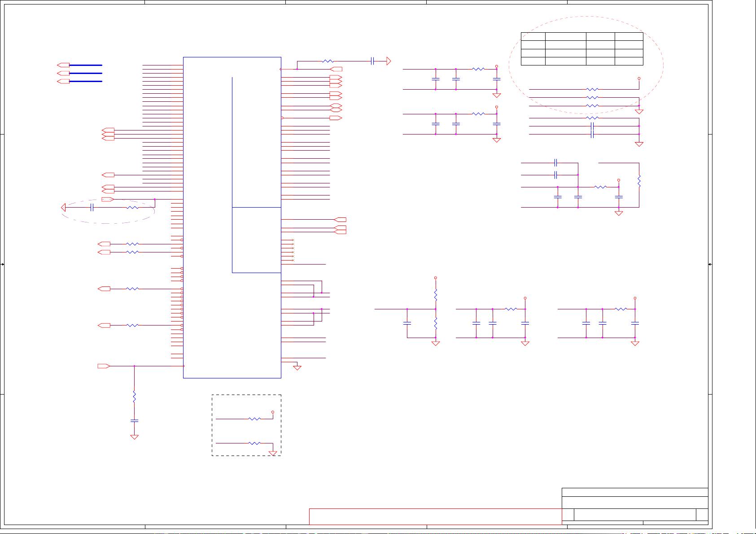The height and width of the screenshot is (534, 756).
Task: Expand the dashed rectangle group near the bottom
Action: (246, 425)
